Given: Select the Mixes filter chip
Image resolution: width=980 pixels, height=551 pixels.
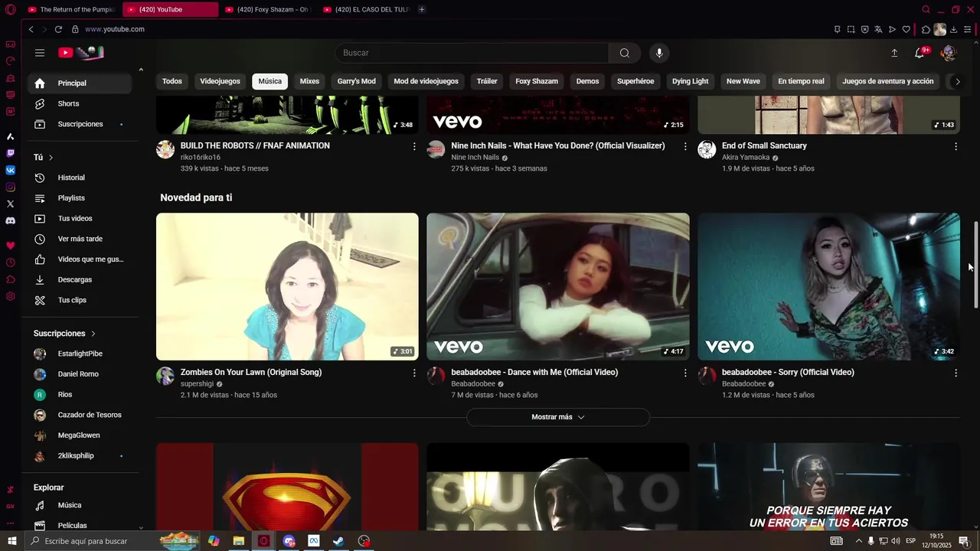Looking at the screenshot, I should point(309,81).
